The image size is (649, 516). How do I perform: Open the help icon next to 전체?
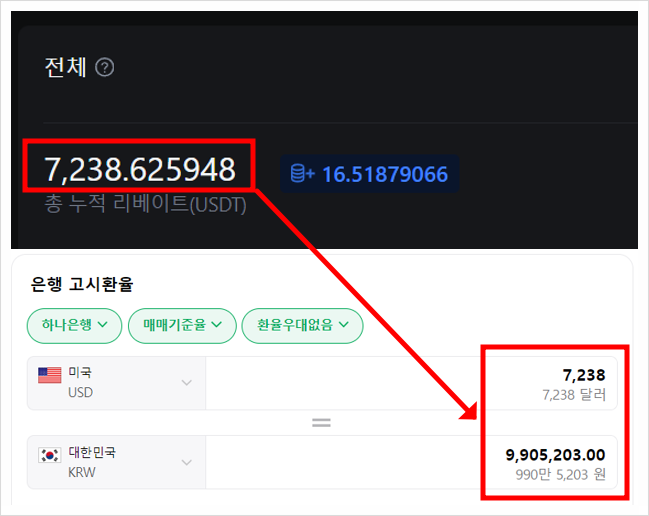click(x=105, y=67)
